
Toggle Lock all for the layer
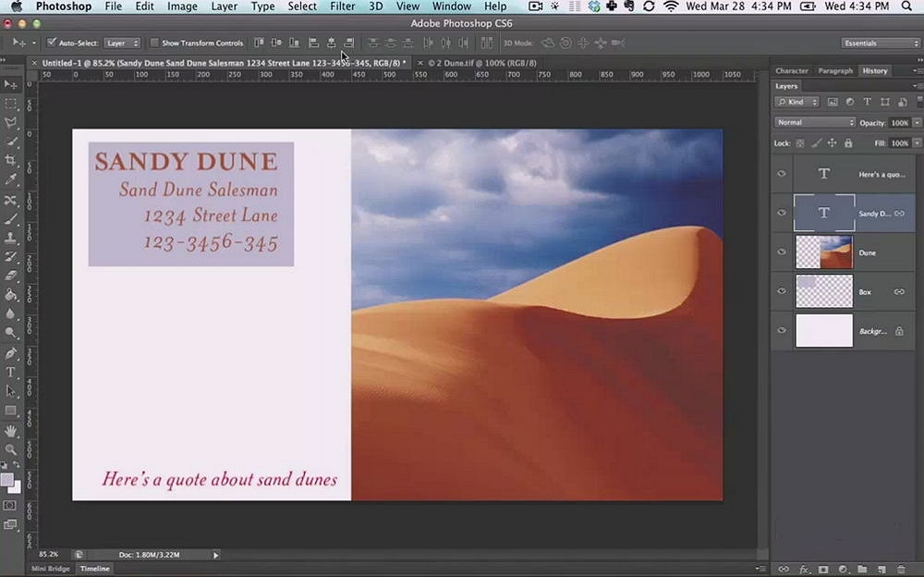848,143
